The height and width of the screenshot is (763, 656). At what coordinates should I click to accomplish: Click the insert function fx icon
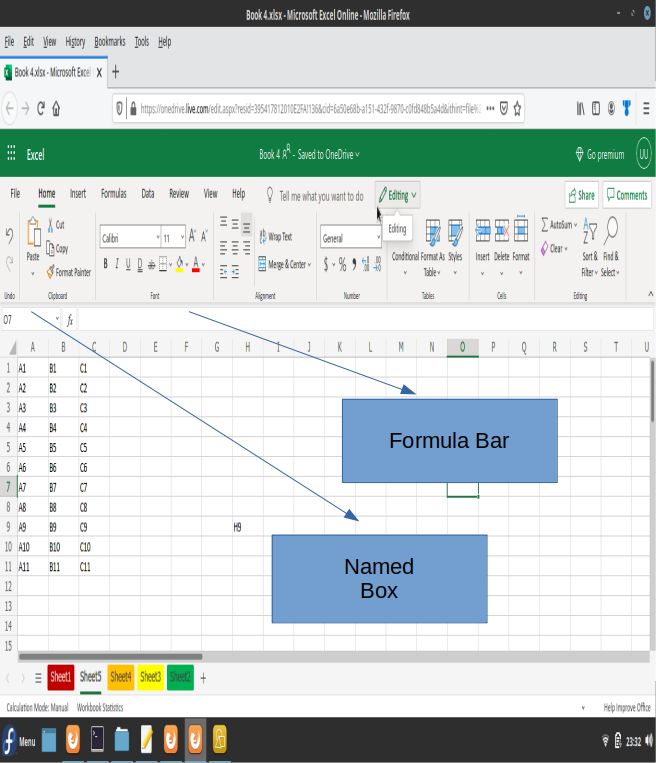pos(70,320)
